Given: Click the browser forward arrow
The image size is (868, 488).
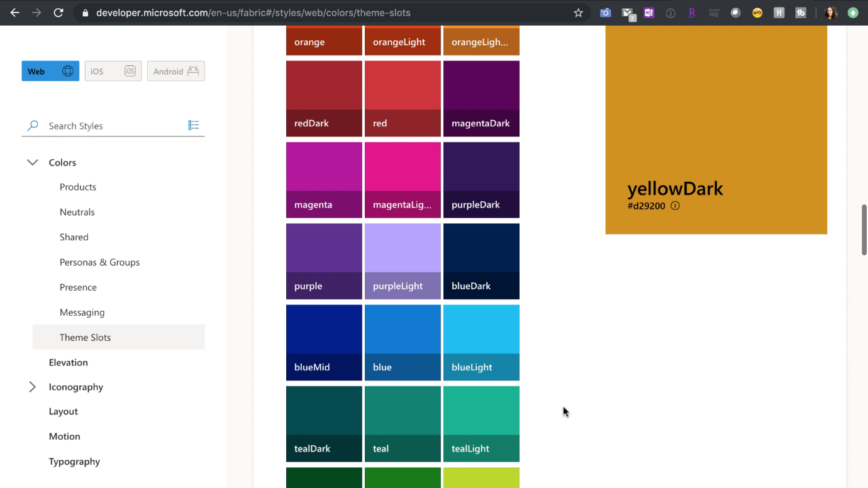Looking at the screenshot, I should (36, 13).
